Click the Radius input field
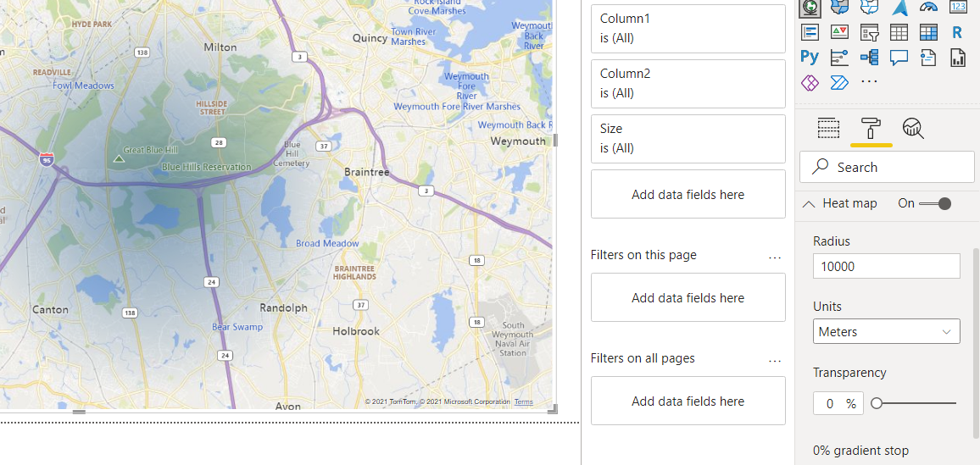Image resolution: width=980 pixels, height=465 pixels. point(886,266)
